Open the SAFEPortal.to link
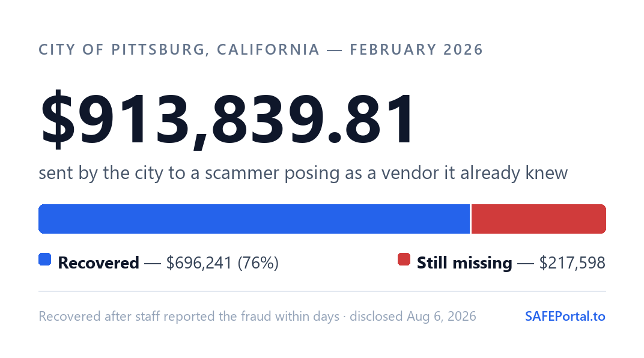This screenshot has width=644, height=358. point(565,316)
